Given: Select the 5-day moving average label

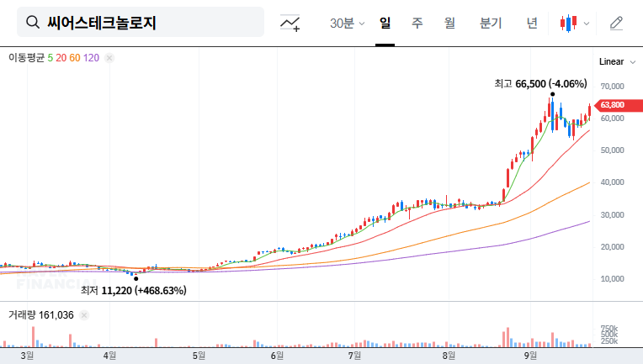Looking at the screenshot, I should tap(50, 58).
